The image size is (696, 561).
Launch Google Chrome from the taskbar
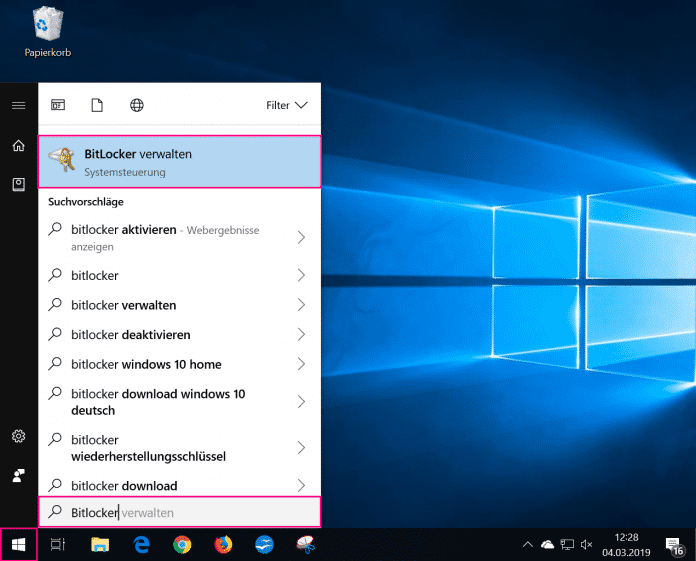pos(182,545)
